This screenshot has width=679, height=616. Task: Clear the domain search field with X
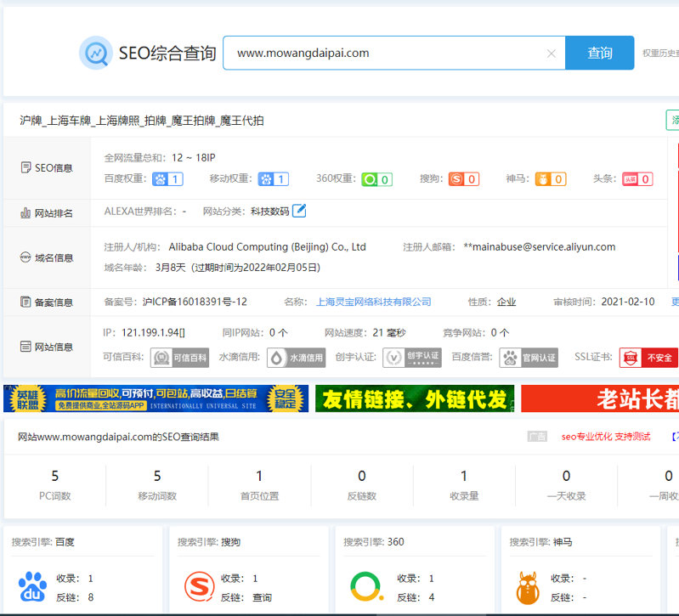551,54
